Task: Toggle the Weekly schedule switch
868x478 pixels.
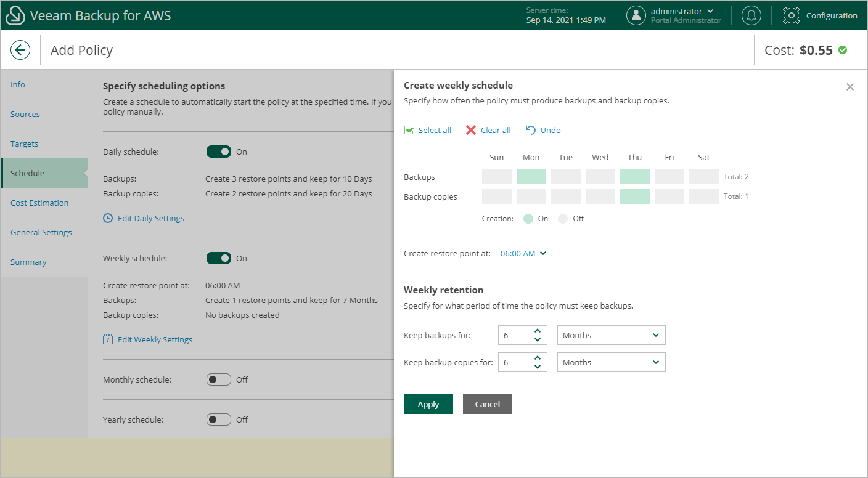Action: 219,258
